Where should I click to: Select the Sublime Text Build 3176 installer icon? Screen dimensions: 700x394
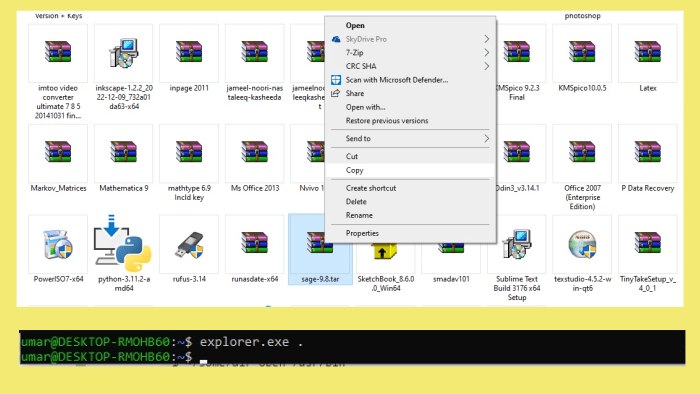pyautogui.click(x=517, y=245)
